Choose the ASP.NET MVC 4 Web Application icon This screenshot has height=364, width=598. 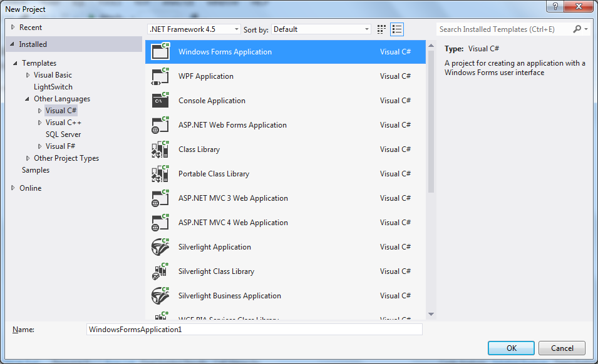[x=160, y=222]
